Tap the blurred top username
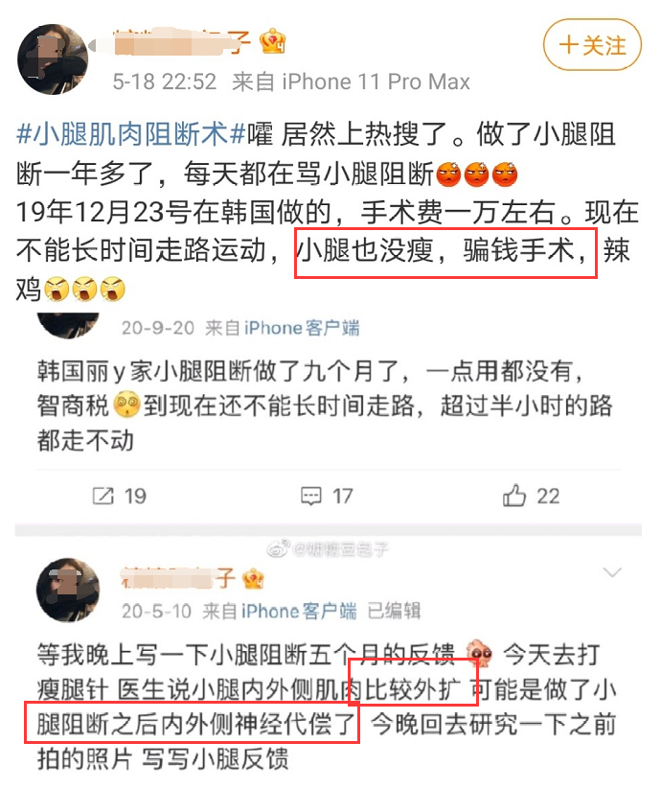This screenshot has width=661, height=812. [x=182, y=42]
